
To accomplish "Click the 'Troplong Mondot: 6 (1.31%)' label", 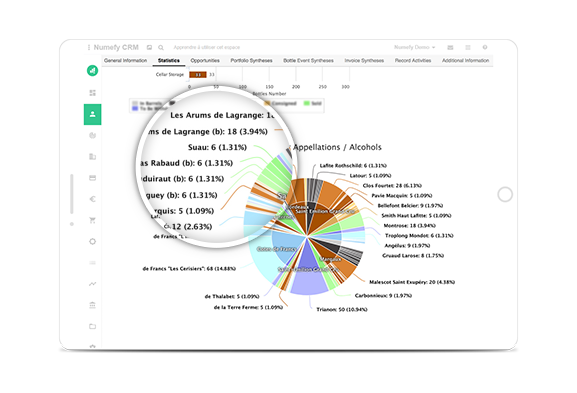I will [419, 235].
